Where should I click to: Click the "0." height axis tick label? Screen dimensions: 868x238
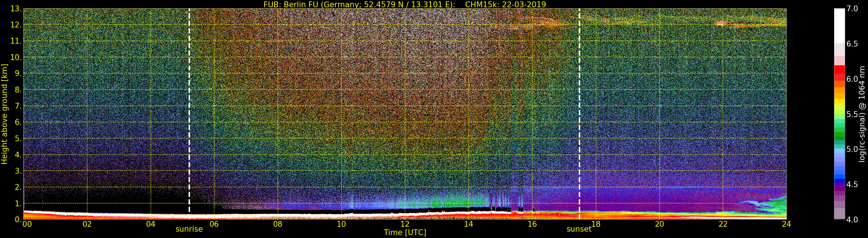click(x=18, y=220)
